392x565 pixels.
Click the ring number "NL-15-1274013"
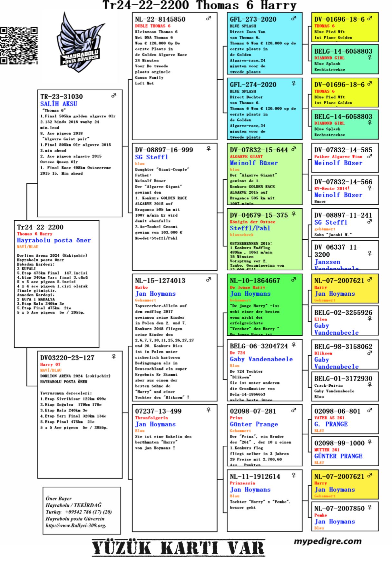pos(160,281)
